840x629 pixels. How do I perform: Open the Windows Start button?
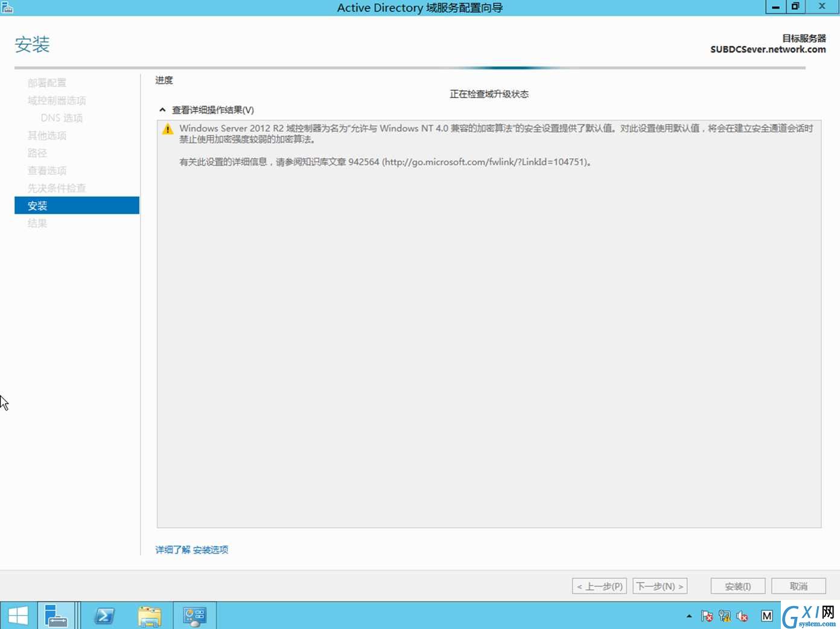tap(18, 616)
